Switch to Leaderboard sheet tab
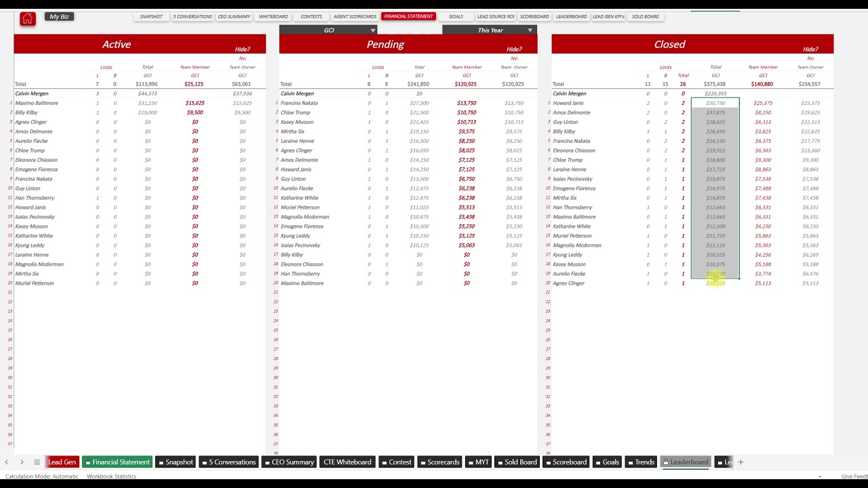 coord(686,462)
